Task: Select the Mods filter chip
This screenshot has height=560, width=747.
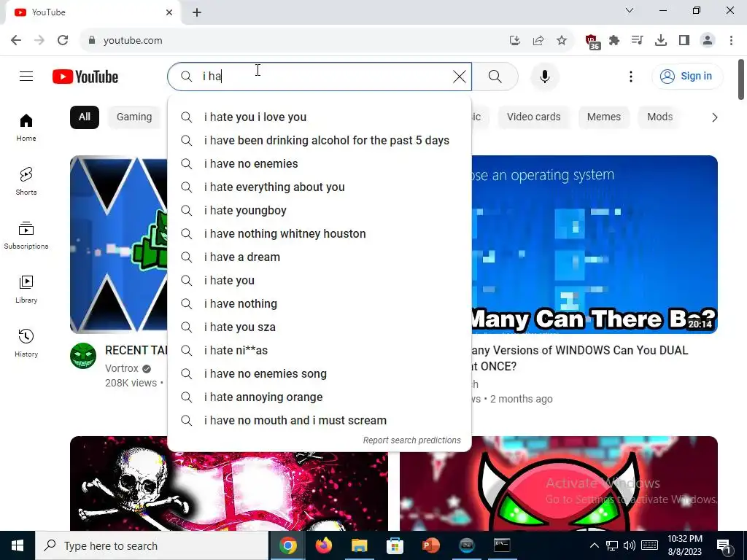Action: (659, 117)
